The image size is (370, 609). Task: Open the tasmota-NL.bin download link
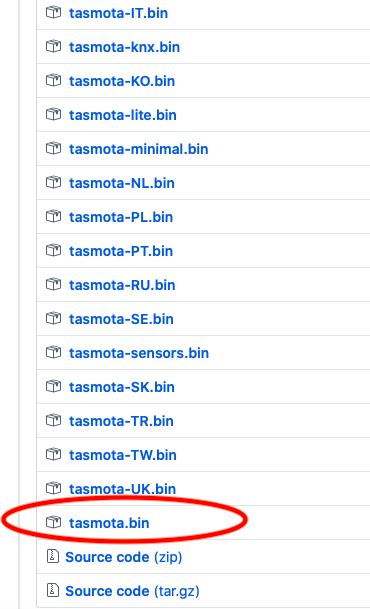point(122,183)
